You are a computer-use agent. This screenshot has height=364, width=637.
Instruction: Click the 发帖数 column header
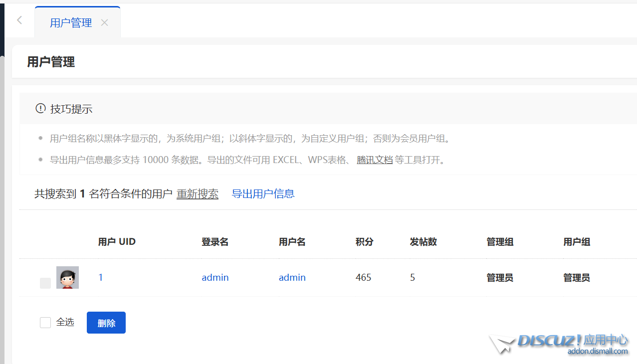[x=423, y=242]
